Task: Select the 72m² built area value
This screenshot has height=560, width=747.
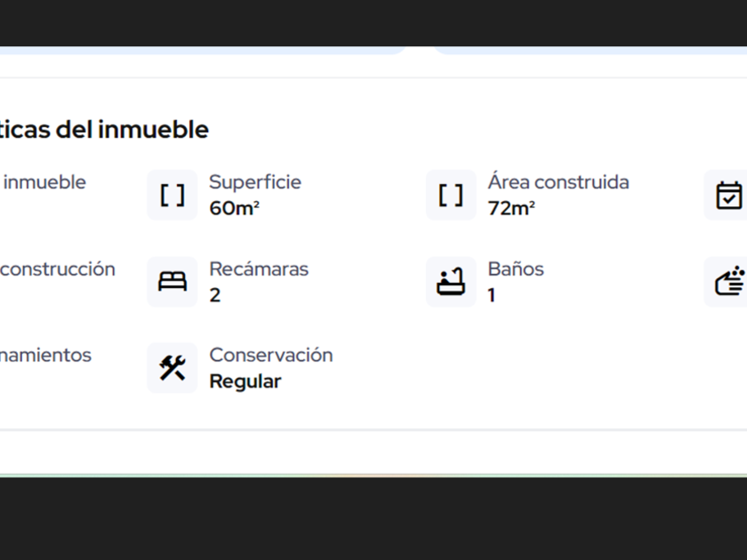Action: (511, 209)
